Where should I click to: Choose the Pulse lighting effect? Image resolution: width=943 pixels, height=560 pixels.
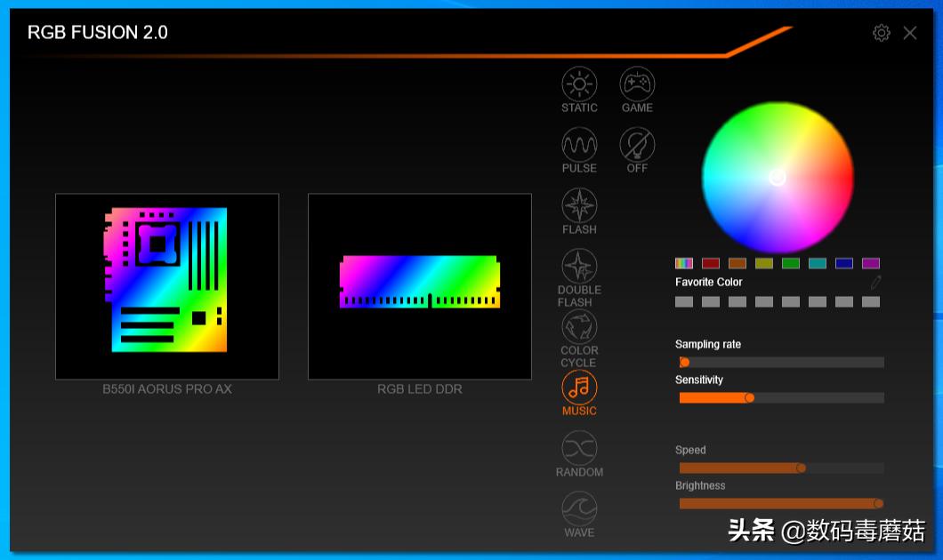click(579, 151)
